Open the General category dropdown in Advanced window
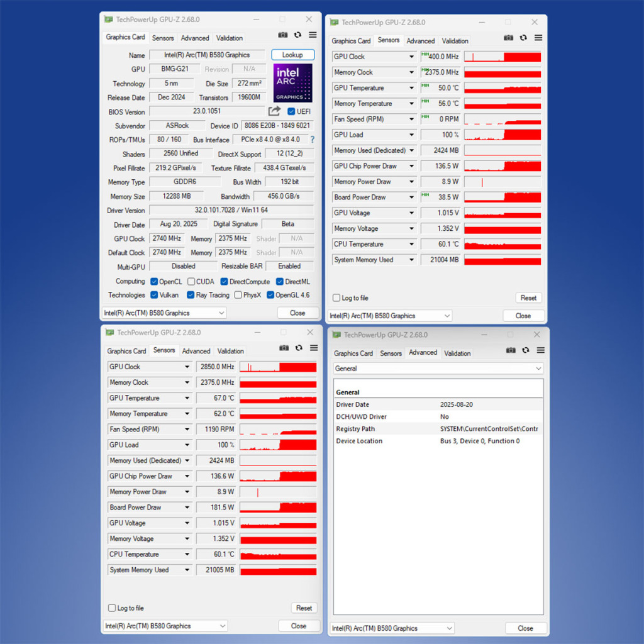The height and width of the screenshot is (644, 644). click(438, 369)
